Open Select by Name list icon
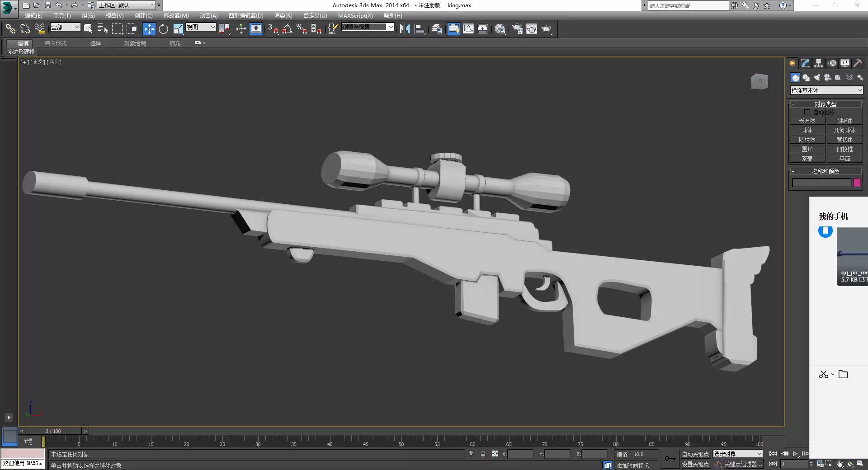Viewport: 868px width, 470px height. [103, 29]
